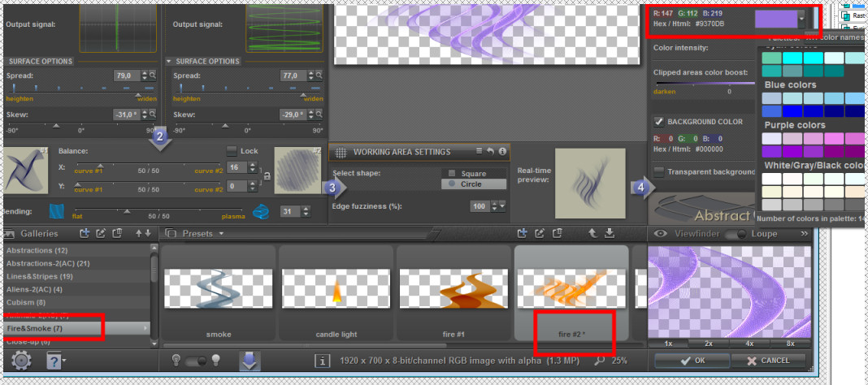The height and width of the screenshot is (385, 868).
Task: Click the add new gallery icon
Action: click(83, 233)
